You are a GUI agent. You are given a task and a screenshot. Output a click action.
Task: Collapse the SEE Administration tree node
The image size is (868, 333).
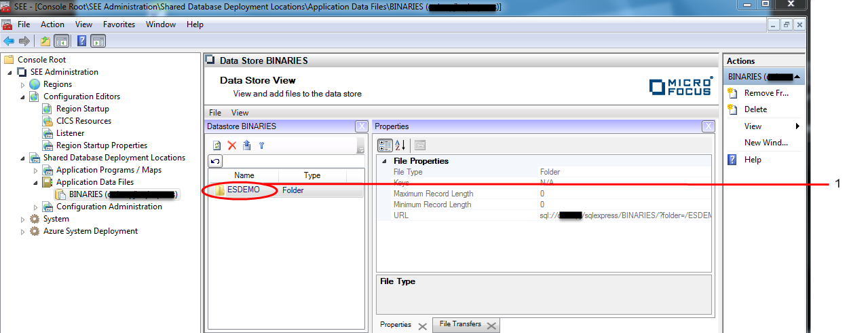pyautogui.click(x=10, y=72)
